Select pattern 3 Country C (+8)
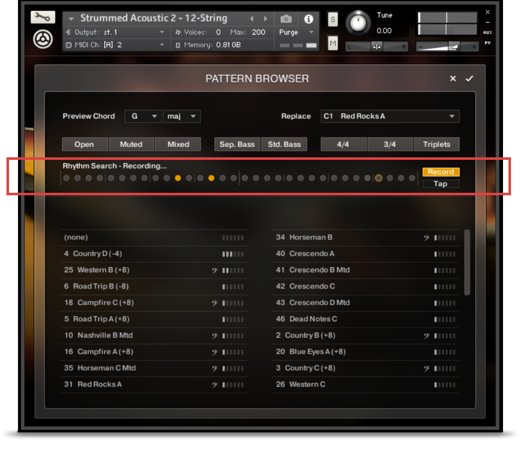 point(366,368)
